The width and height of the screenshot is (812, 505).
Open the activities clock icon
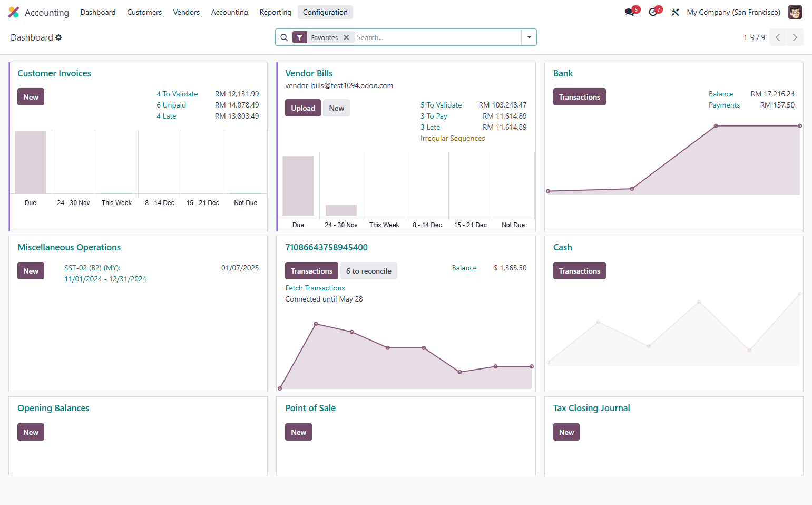pos(653,12)
